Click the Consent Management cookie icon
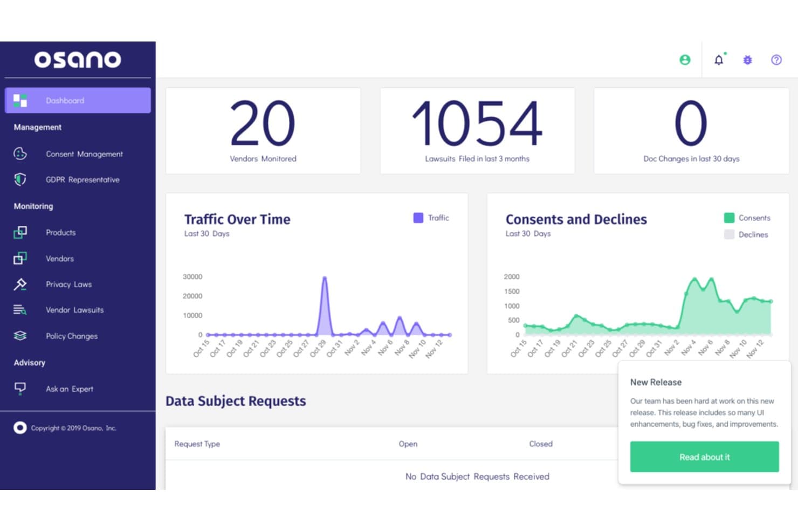Image resolution: width=798 pixels, height=532 pixels. (x=20, y=154)
